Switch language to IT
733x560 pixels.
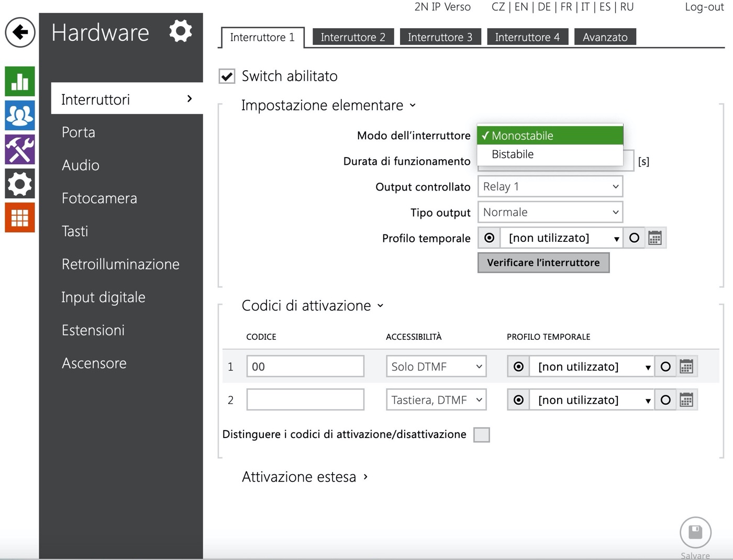585,7
